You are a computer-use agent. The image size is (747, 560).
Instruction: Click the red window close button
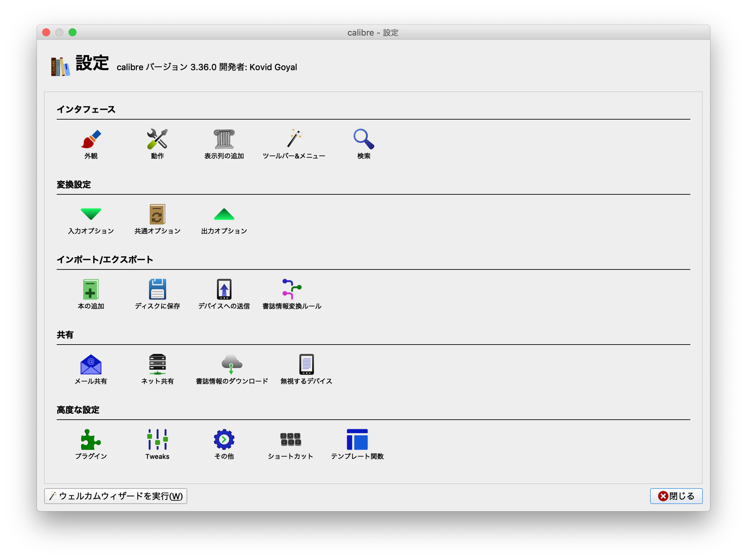[x=46, y=32]
